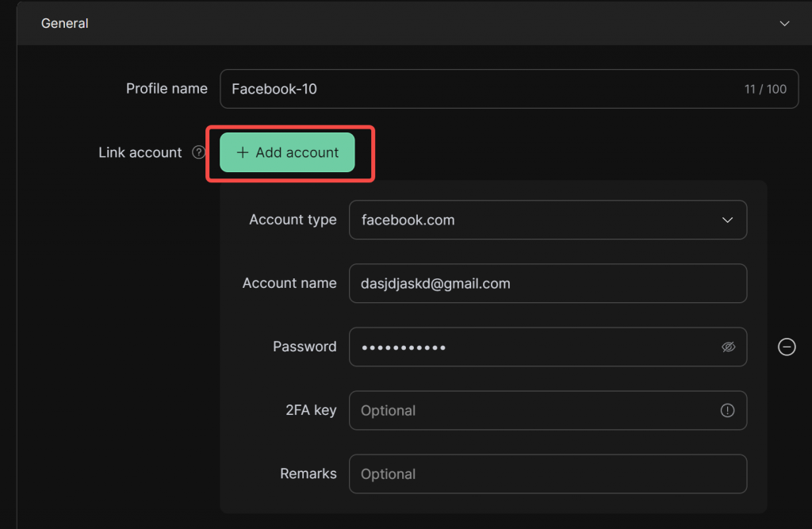Click the Remarks input field

click(547, 473)
